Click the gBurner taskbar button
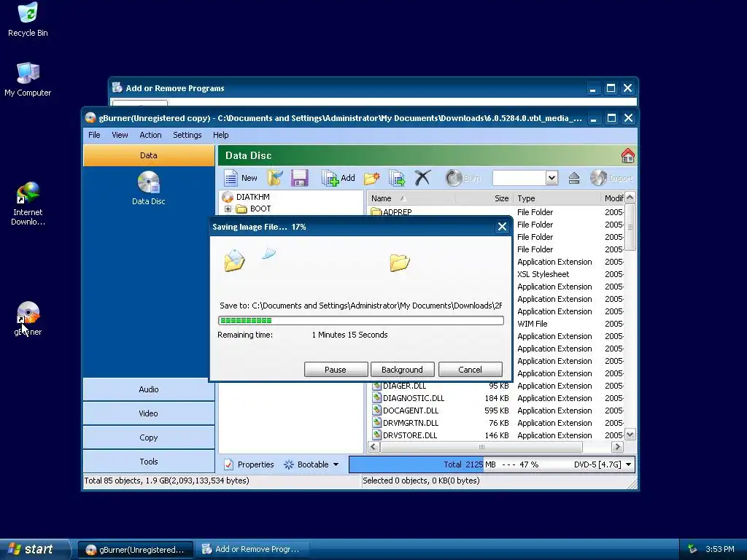This screenshot has height=560, width=747. [x=136, y=549]
